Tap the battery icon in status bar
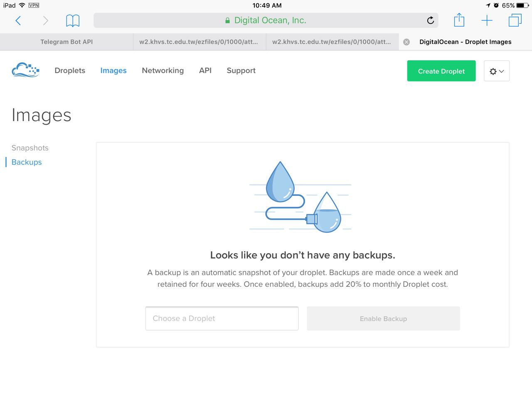Image resolution: width=532 pixels, height=399 pixels. coord(523,5)
